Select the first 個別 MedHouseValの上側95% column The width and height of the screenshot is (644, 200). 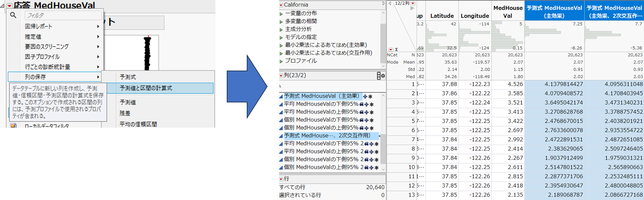(321, 128)
